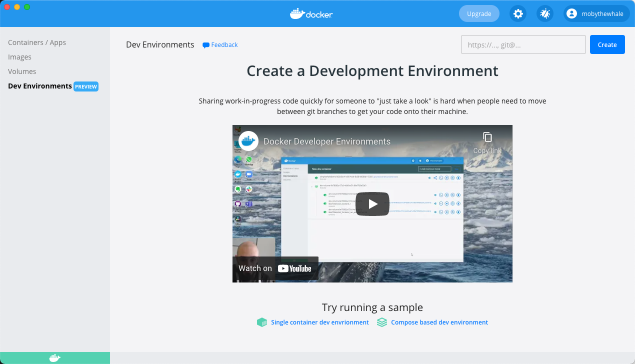Image resolution: width=635 pixels, height=364 pixels.
Task: Click the Compose layers icon
Action: coord(381,322)
